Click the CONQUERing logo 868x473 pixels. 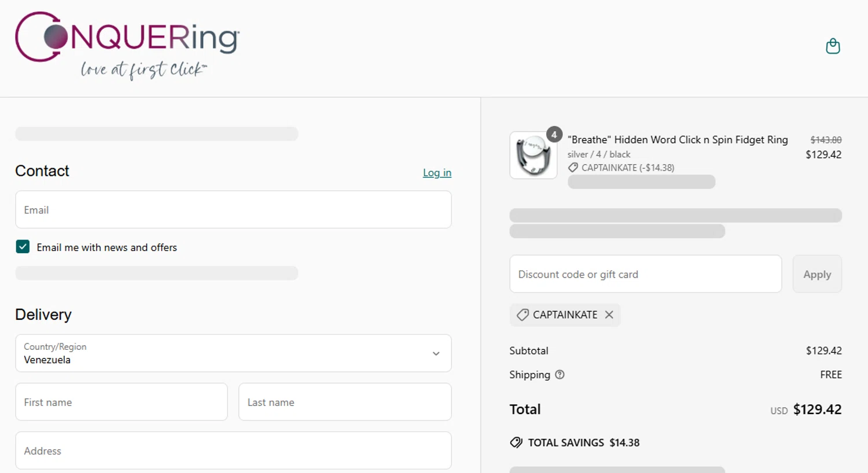tap(127, 45)
